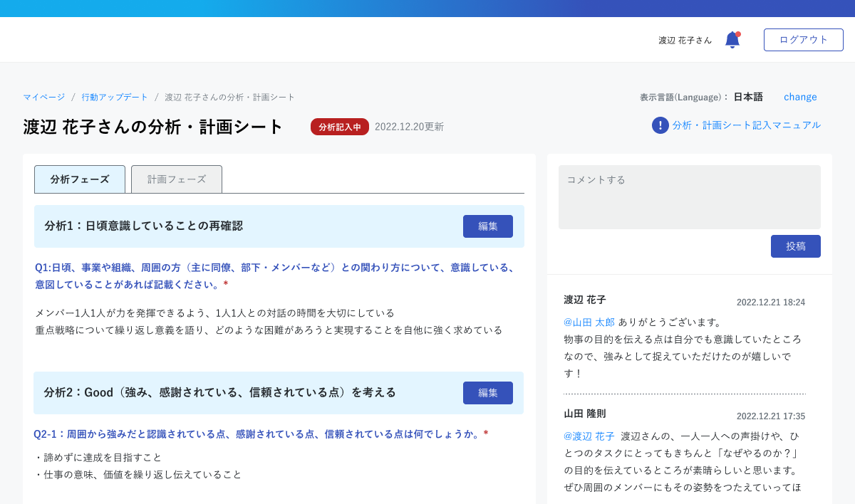Viewport: 855px width, 504px height.
Task: Select the 分析フェーズ tab
Action: 80,179
